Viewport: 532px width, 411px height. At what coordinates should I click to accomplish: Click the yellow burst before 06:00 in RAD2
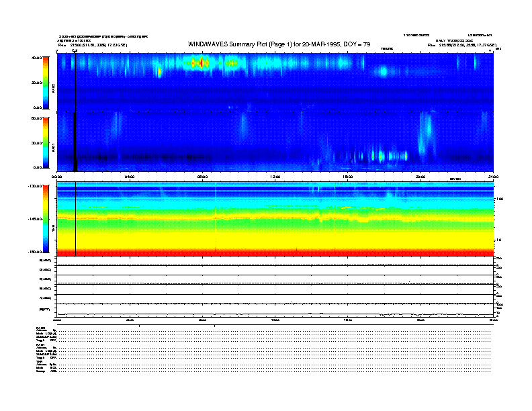pos(159,72)
